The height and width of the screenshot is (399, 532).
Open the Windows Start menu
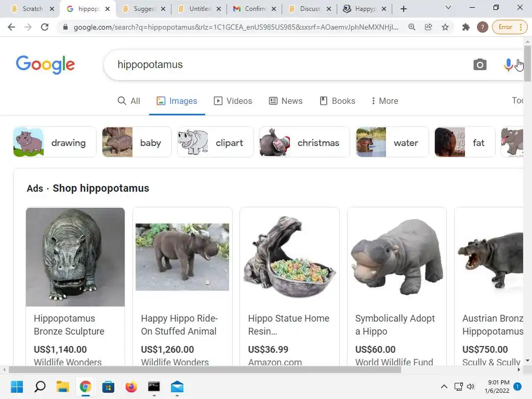(x=17, y=387)
